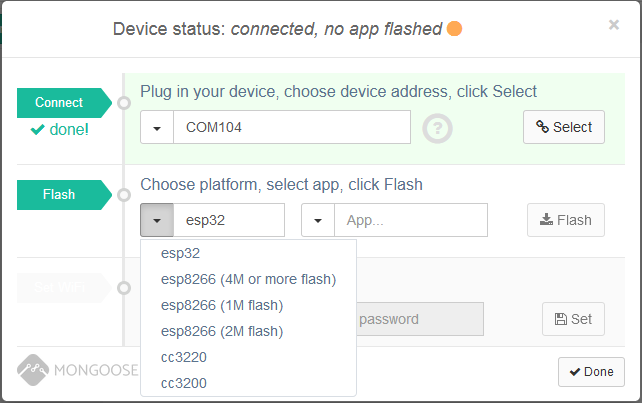This screenshot has width=642, height=403.
Task: Select cc3220 from the platform list
Action: point(182,357)
